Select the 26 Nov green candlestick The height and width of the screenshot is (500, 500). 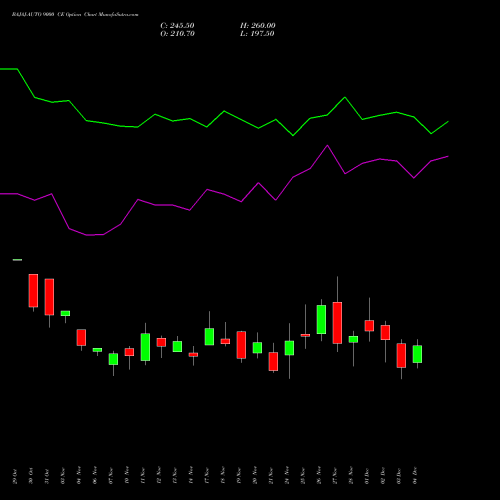[321, 319]
